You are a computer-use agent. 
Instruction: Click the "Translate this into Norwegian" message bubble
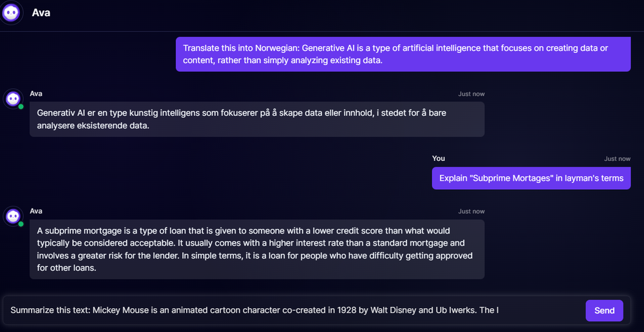point(402,54)
